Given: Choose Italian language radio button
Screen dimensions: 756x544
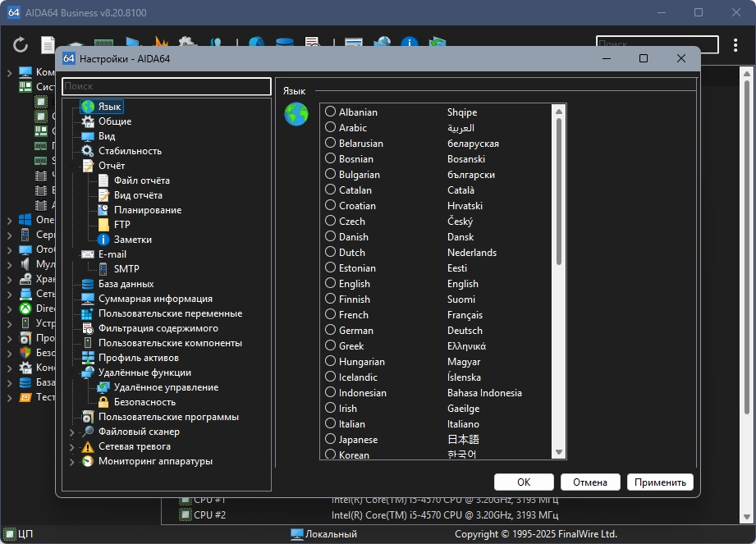Looking at the screenshot, I should click(330, 423).
